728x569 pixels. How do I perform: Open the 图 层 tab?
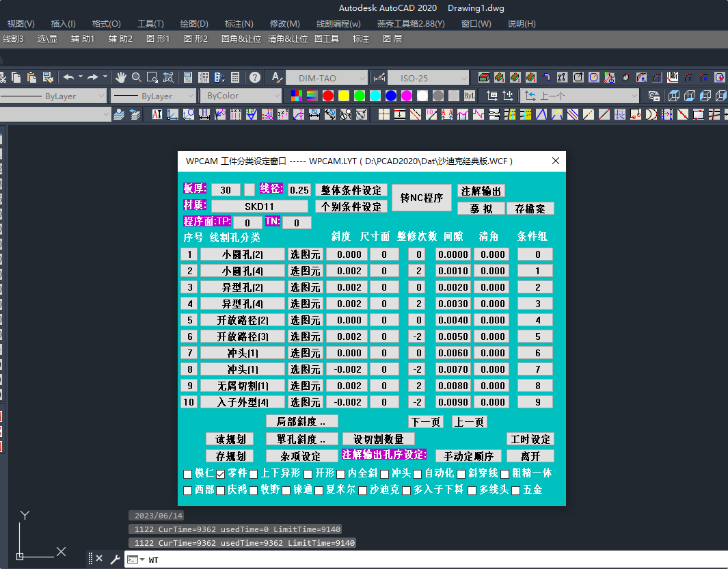coord(392,39)
